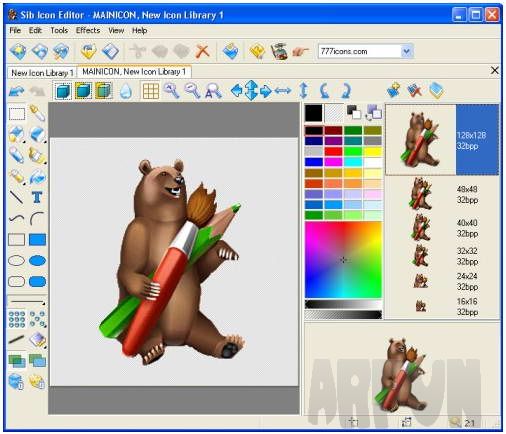Select the empty rounded rectangle tool
Image resolution: width=506 pixels, height=434 pixels.
16,281
